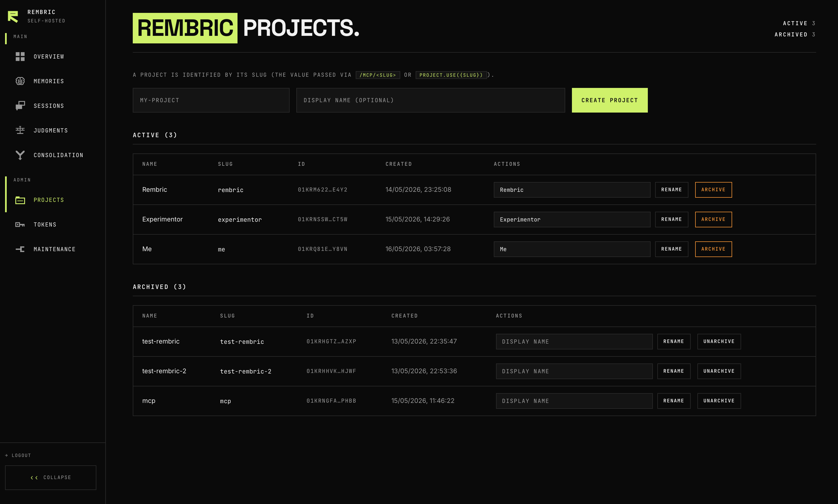Image resolution: width=838 pixels, height=504 pixels.
Task: Go to the Tokens menu label
Action: (x=45, y=225)
